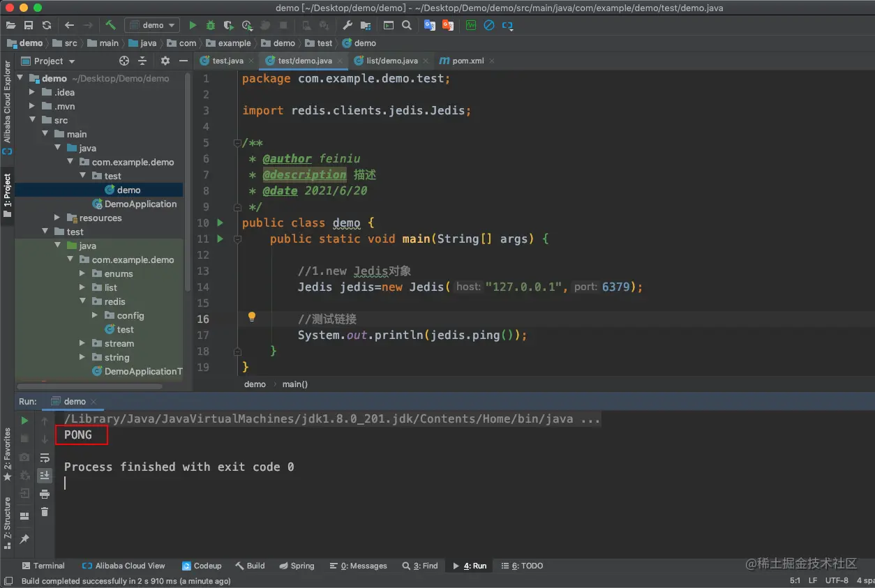This screenshot has height=588, width=875.
Task: Click Collapse All icon in Project panel
Action: [x=142, y=61]
